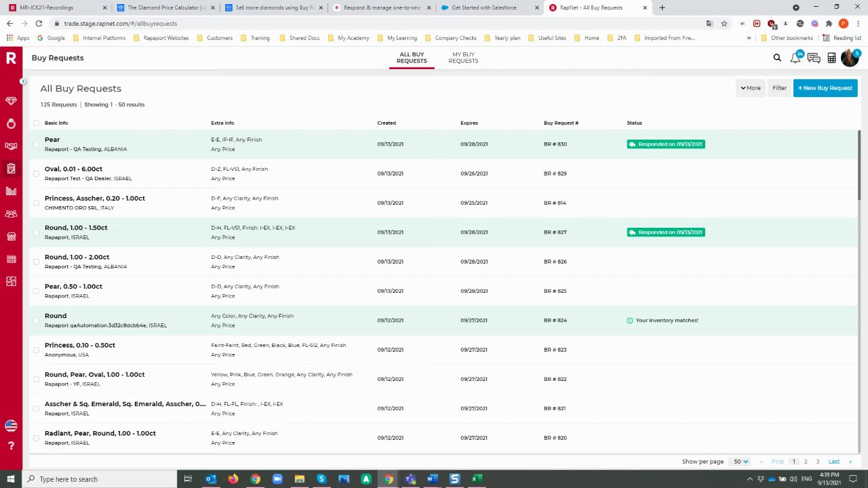Screen dimensions: 868x488
Task: Switch to All Buy Requests tab
Action: [412, 58]
